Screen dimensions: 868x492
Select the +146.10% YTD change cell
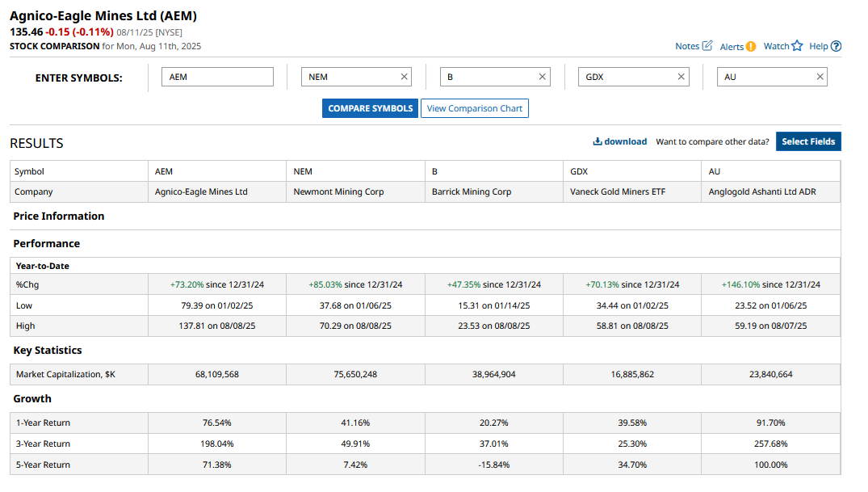tap(770, 285)
